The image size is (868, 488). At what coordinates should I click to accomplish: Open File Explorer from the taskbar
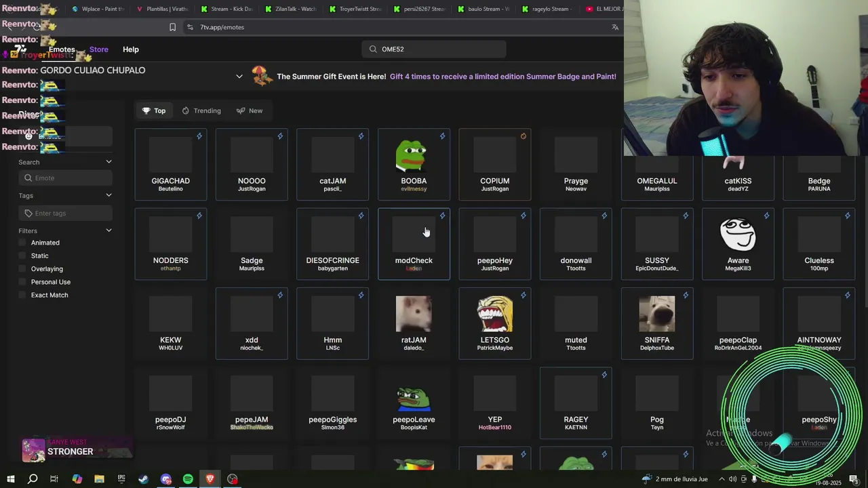coord(99,479)
